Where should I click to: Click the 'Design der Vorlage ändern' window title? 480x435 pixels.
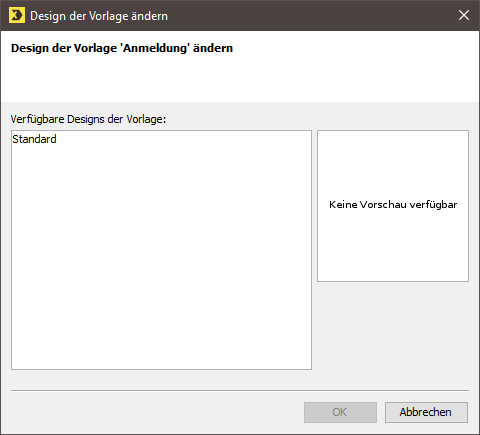(x=99, y=16)
